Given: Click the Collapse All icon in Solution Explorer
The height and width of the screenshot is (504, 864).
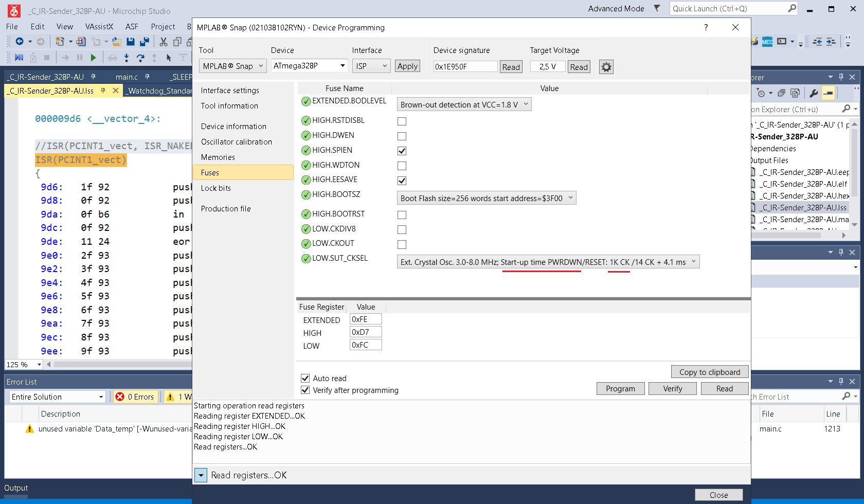Looking at the screenshot, I should [782, 93].
